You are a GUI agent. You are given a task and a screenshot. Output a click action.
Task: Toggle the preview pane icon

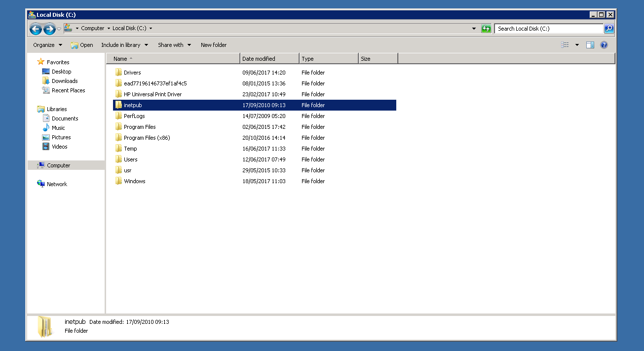(590, 45)
